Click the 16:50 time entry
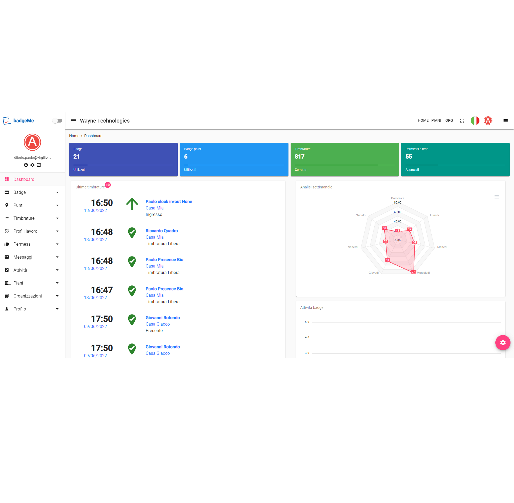 point(102,203)
